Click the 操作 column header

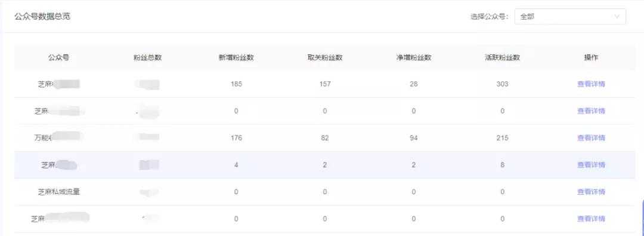[591, 58]
